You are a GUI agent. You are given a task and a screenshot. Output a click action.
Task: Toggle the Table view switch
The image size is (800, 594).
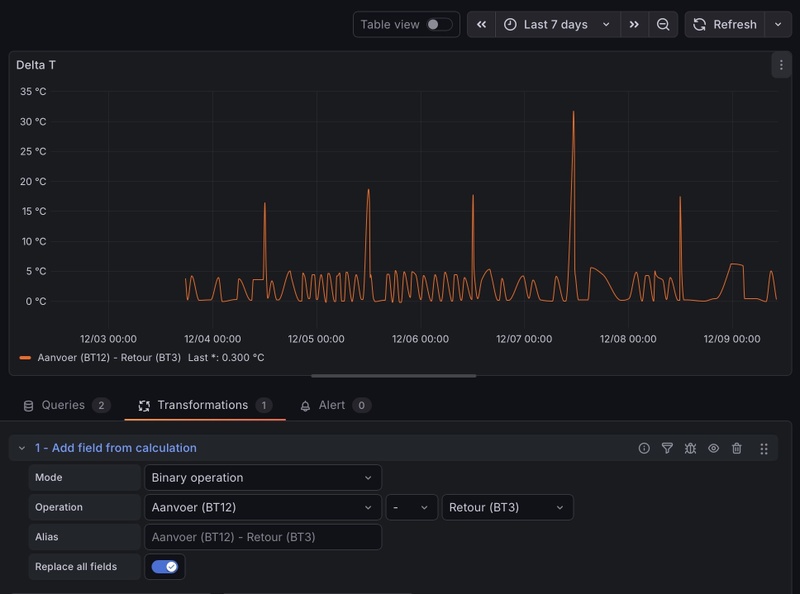[x=439, y=24]
